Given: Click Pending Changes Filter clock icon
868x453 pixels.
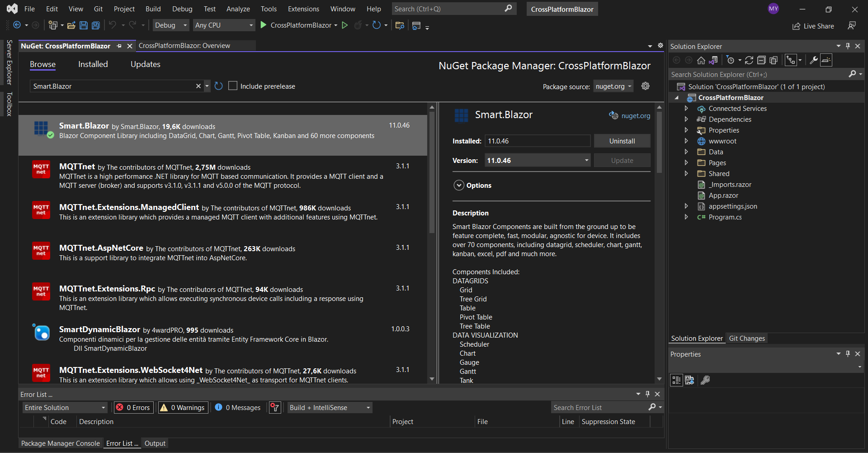Looking at the screenshot, I should pyautogui.click(x=731, y=60).
